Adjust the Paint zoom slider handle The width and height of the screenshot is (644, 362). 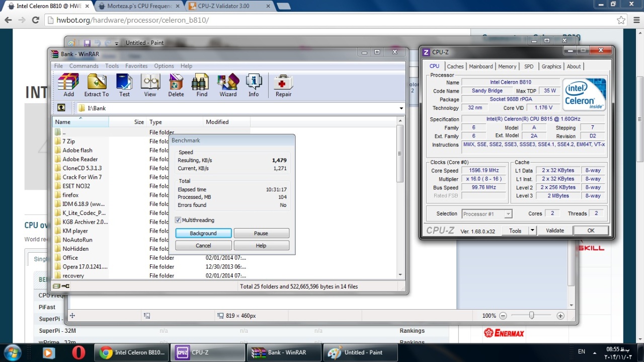[531, 316]
